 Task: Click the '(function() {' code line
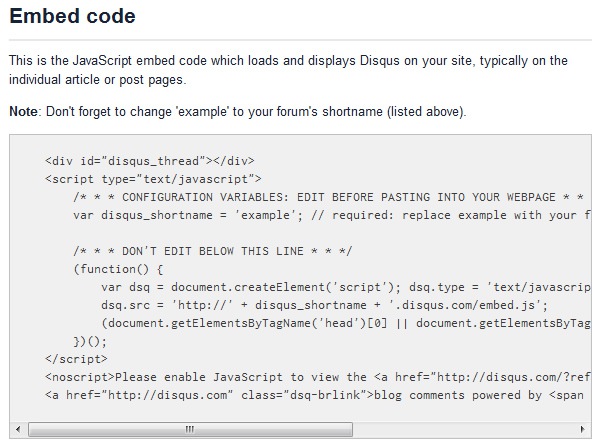click(x=118, y=269)
